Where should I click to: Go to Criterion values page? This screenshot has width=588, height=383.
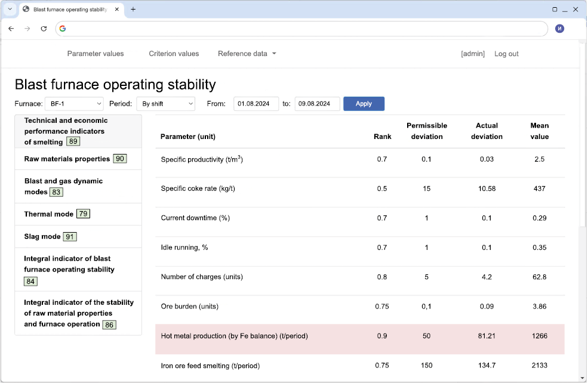point(174,54)
